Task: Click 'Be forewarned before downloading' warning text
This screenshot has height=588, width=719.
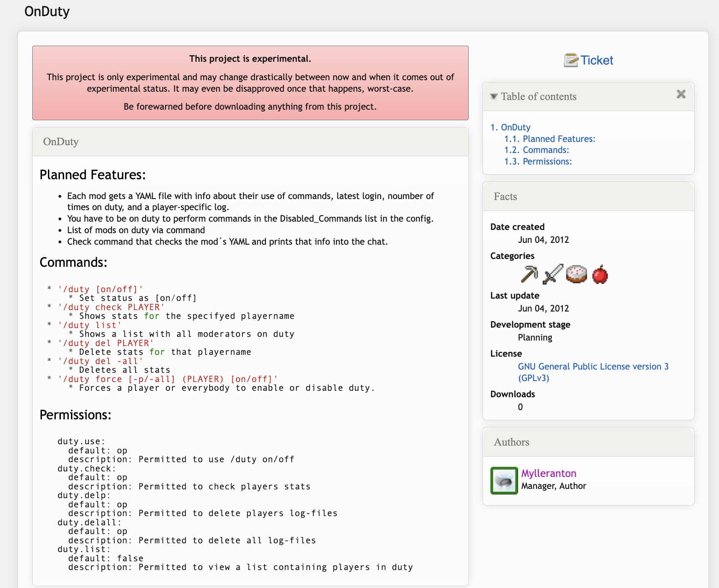Action: (250, 106)
